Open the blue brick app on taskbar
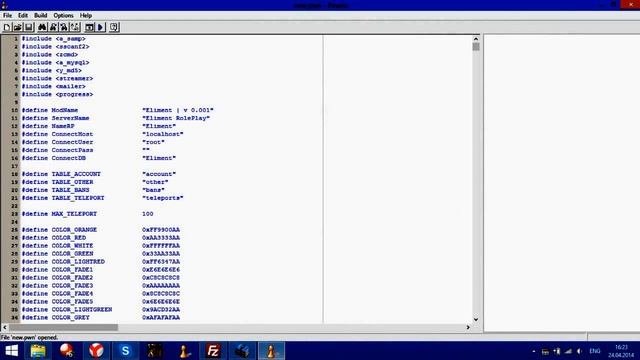Viewport: 640px width, 360px height. pyautogui.click(x=242, y=351)
